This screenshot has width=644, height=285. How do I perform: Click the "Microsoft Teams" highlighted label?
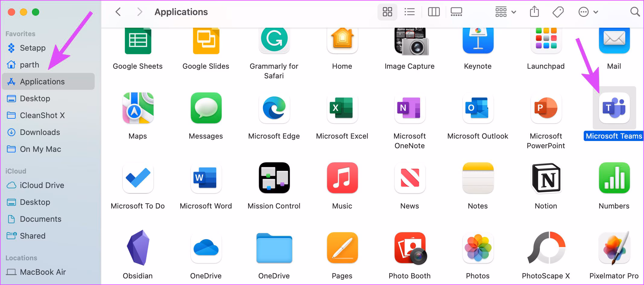pos(614,136)
